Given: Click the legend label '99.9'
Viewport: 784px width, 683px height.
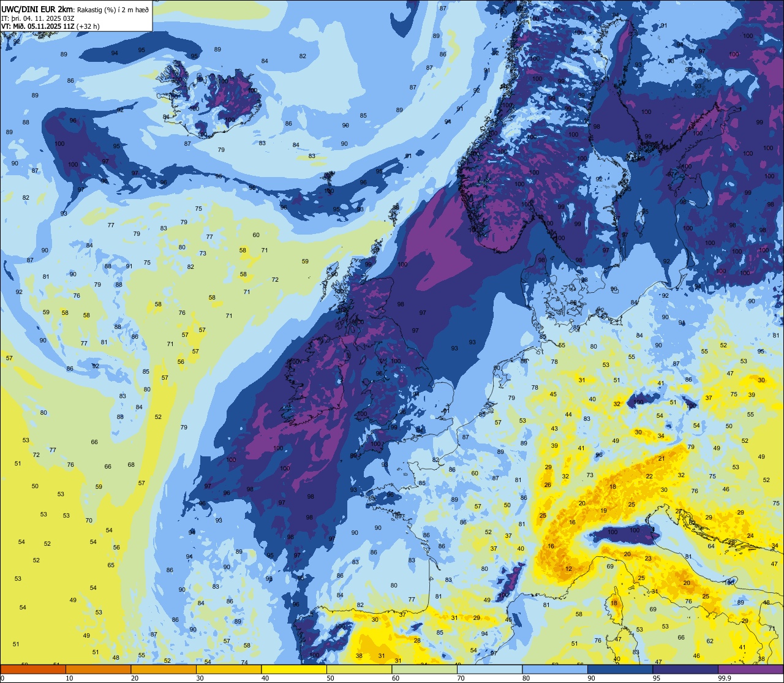Looking at the screenshot, I should coord(724,678).
